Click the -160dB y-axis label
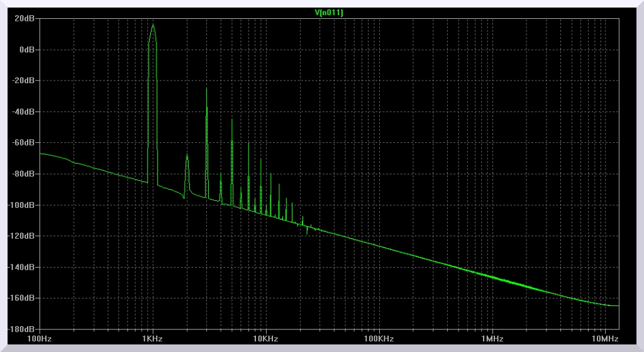The width and height of the screenshot is (644, 352). coord(21,298)
